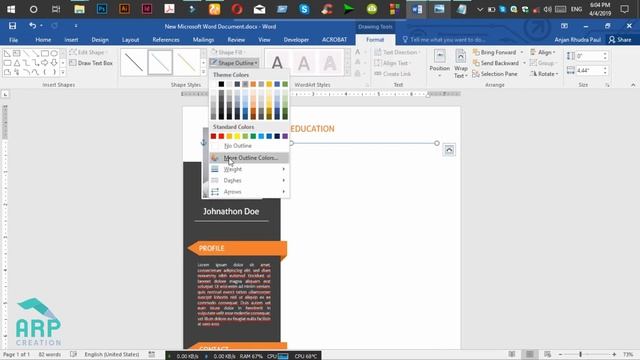Click layout options icon beside selected line
The height and width of the screenshot is (360, 640).
(449, 150)
